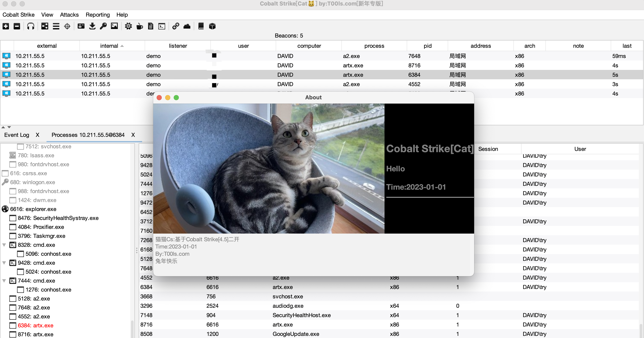View keystrokes using the key icon

coord(103,26)
